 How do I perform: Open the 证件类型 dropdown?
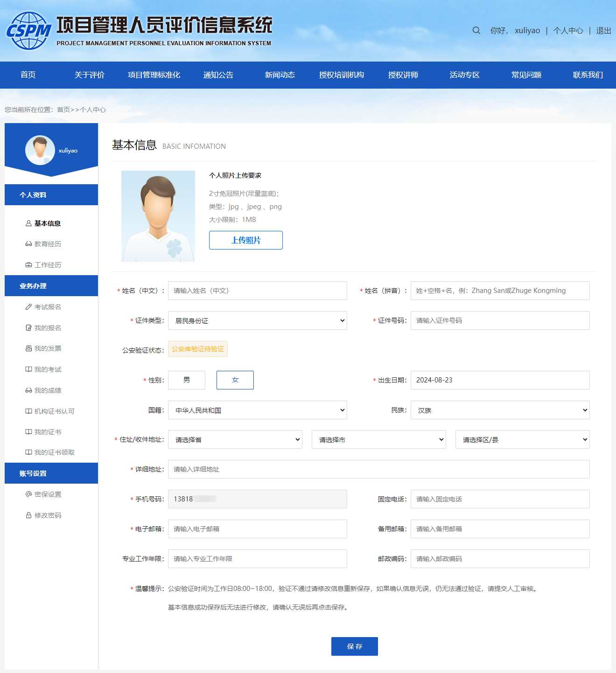257,320
